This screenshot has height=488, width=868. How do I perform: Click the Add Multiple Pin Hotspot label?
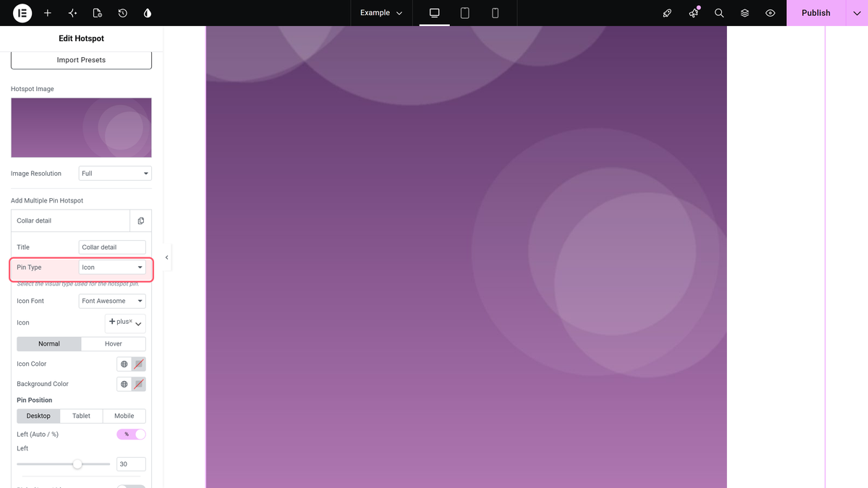point(47,200)
